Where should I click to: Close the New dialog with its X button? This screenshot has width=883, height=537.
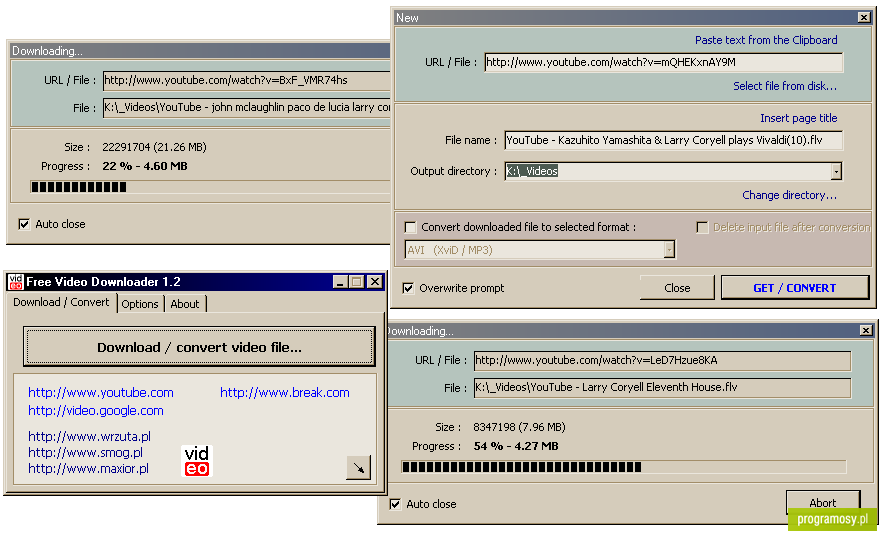(864, 17)
